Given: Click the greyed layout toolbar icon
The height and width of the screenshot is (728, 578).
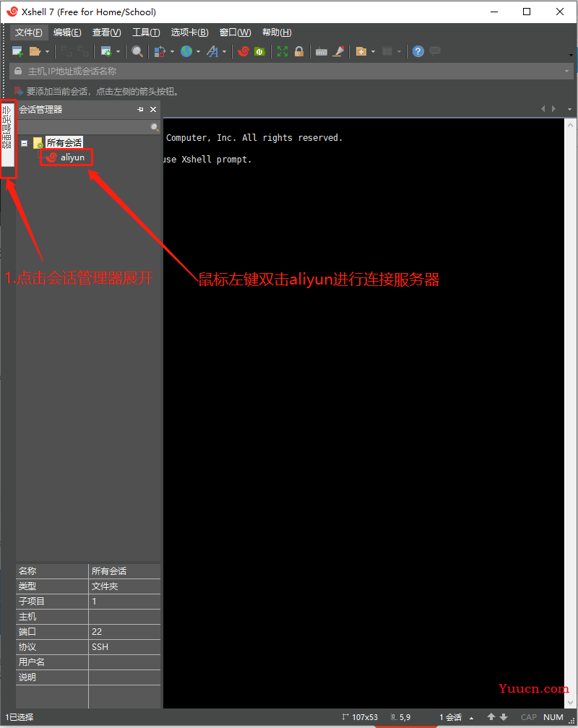Looking at the screenshot, I should 387,51.
